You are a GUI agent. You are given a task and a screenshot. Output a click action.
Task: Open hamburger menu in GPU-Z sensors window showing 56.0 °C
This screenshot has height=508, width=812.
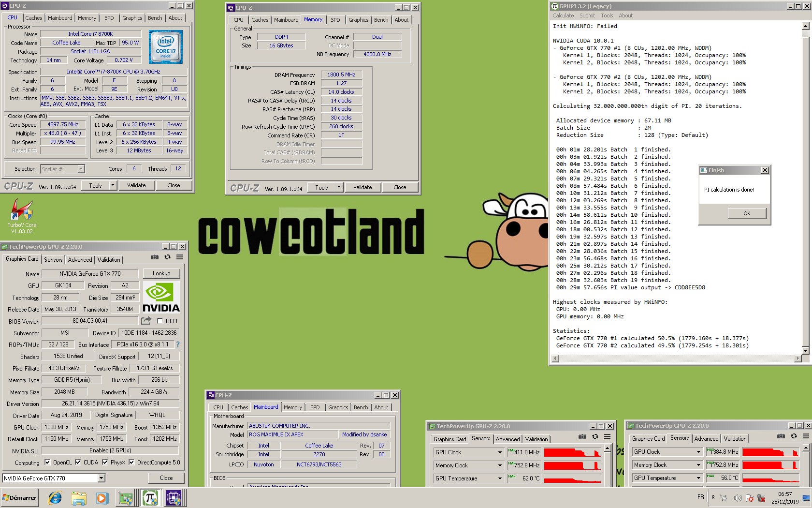[806, 436]
